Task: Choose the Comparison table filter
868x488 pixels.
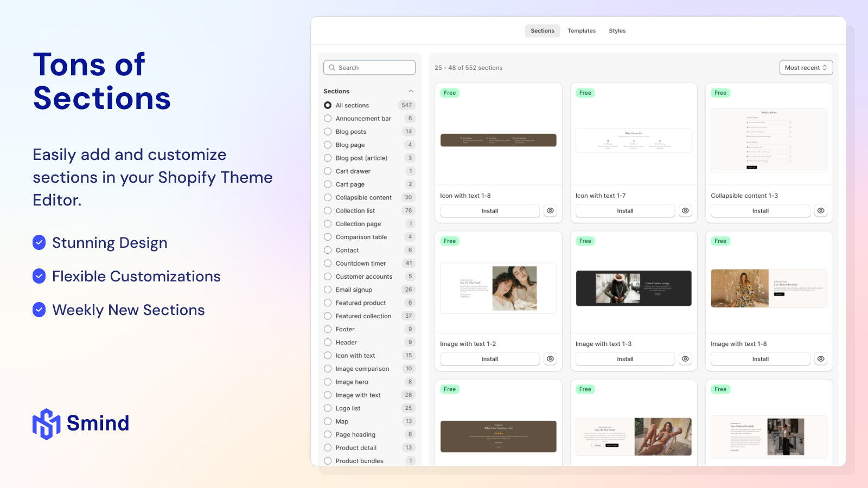Action: (328, 237)
